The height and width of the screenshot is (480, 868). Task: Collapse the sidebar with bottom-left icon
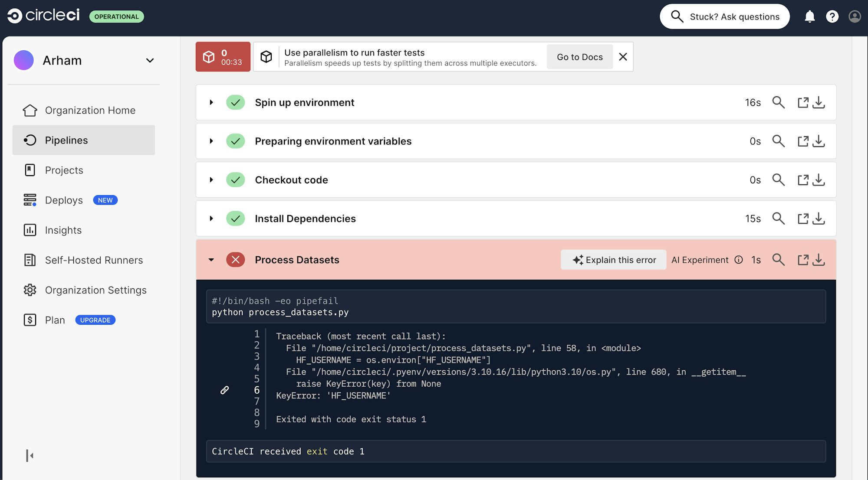coord(30,455)
